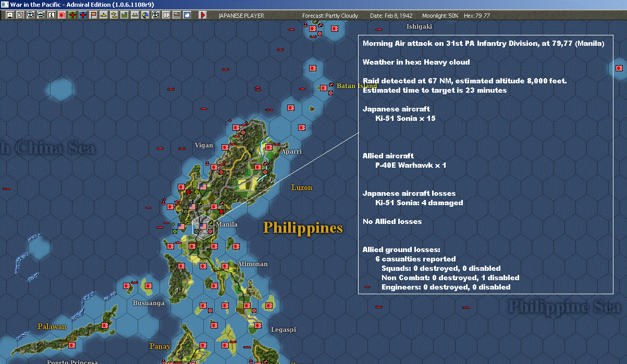Click JAPANESE PLAYER status text
This screenshot has height=364, width=627.
click(x=241, y=16)
